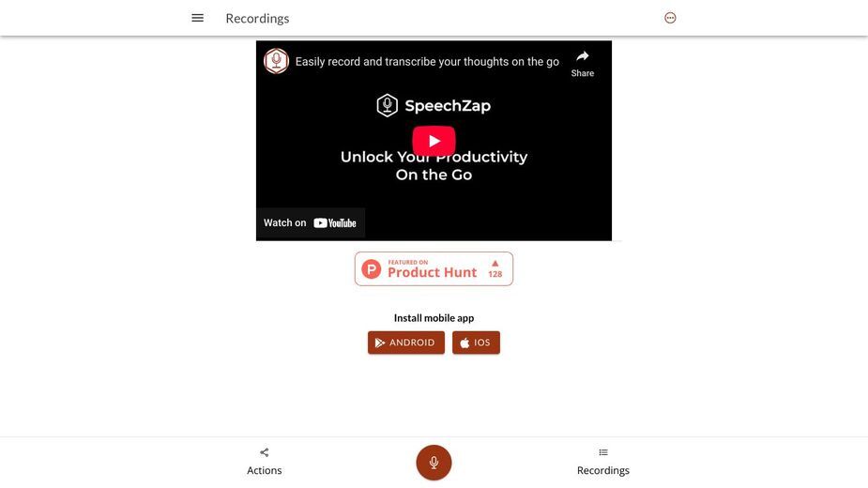
Task: Click the Apple logo on IOS button
Action: click(x=464, y=343)
